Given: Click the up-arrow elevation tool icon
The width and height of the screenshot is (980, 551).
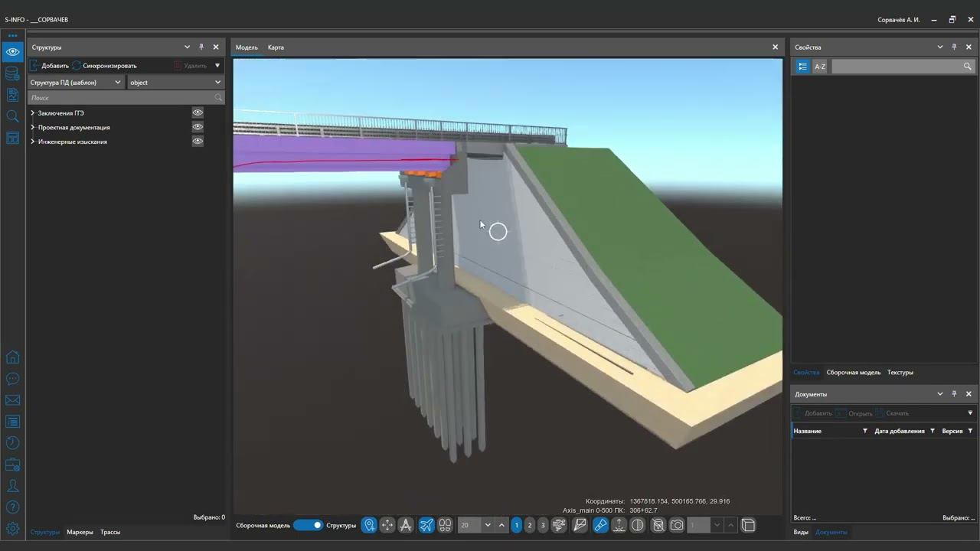Looking at the screenshot, I should [619, 525].
